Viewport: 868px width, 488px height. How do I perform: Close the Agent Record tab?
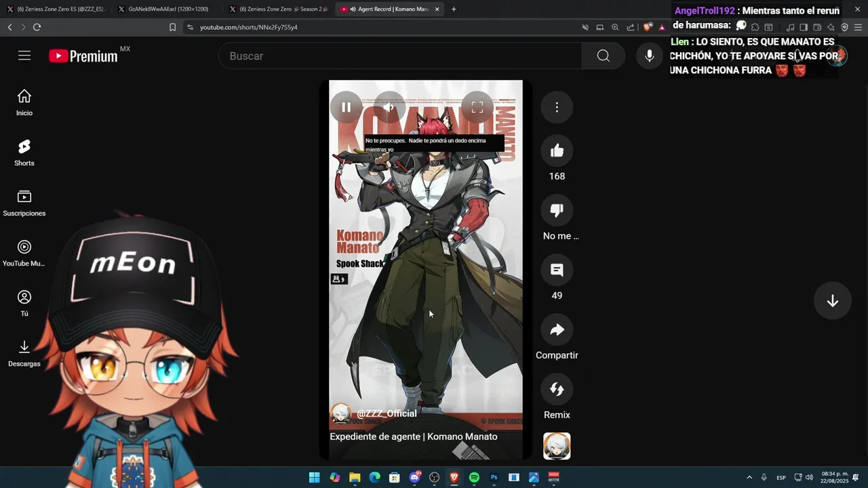(437, 9)
